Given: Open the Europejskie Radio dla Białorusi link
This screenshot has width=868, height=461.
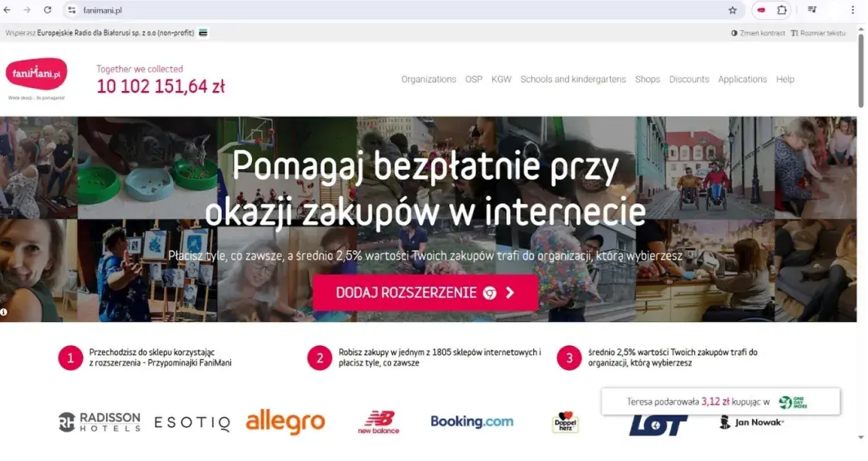Looking at the screenshot, I should pos(115,32).
